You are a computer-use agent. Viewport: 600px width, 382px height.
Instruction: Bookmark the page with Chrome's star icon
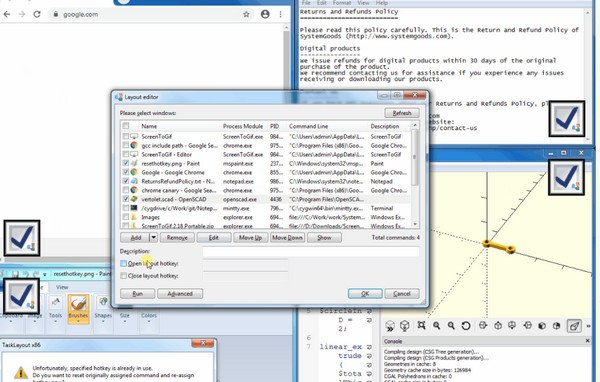pyautogui.click(x=246, y=14)
